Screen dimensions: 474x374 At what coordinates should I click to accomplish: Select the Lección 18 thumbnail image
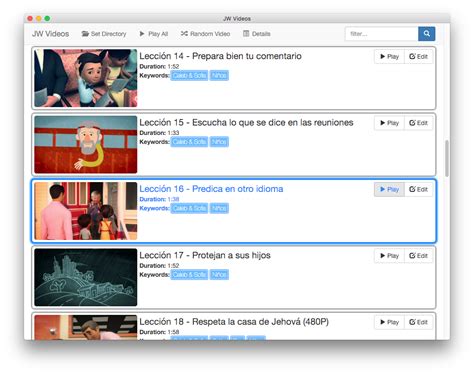[86, 327]
